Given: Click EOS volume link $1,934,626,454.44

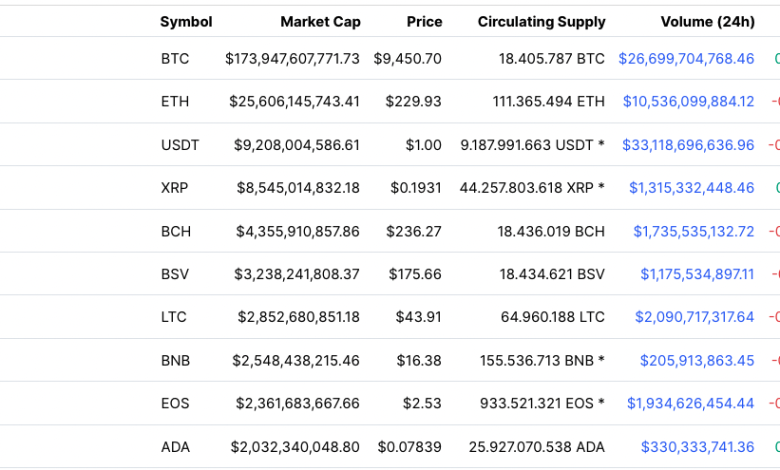Looking at the screenshot, I should (690, 403).
